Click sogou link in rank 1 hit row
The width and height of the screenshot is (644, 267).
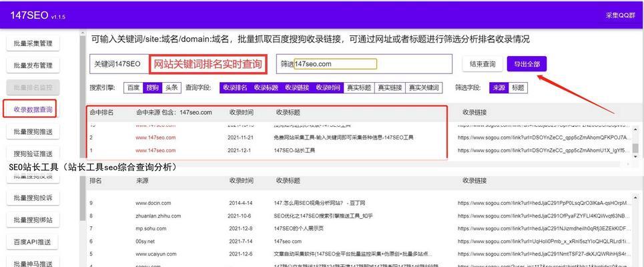pyautogui.click(x=543, y=150)
